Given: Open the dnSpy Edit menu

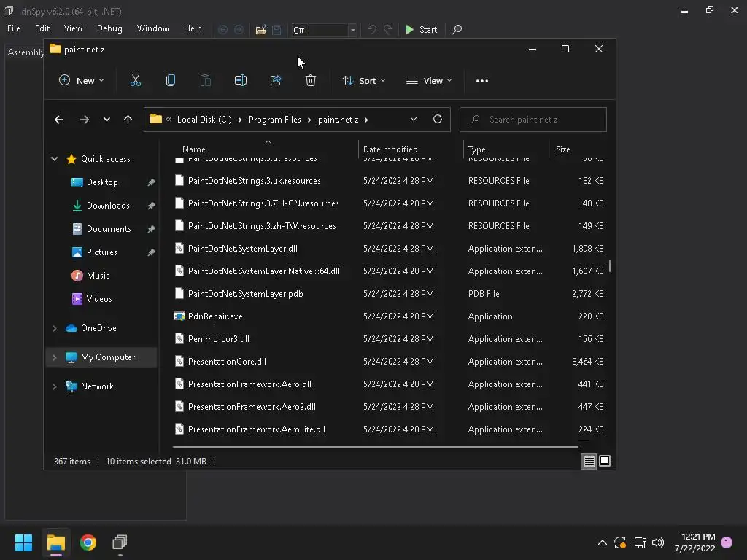Looking at the screenshot, I should (x=42, y=28).
